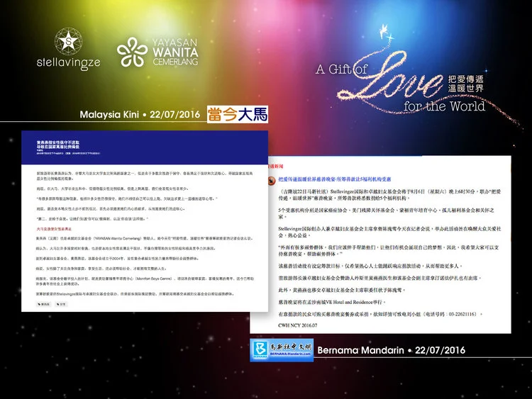This screenshot has width=532, height=399.
Task: Click the red subheading in Malaysiakini article
Action: click(x=54, y=229)
